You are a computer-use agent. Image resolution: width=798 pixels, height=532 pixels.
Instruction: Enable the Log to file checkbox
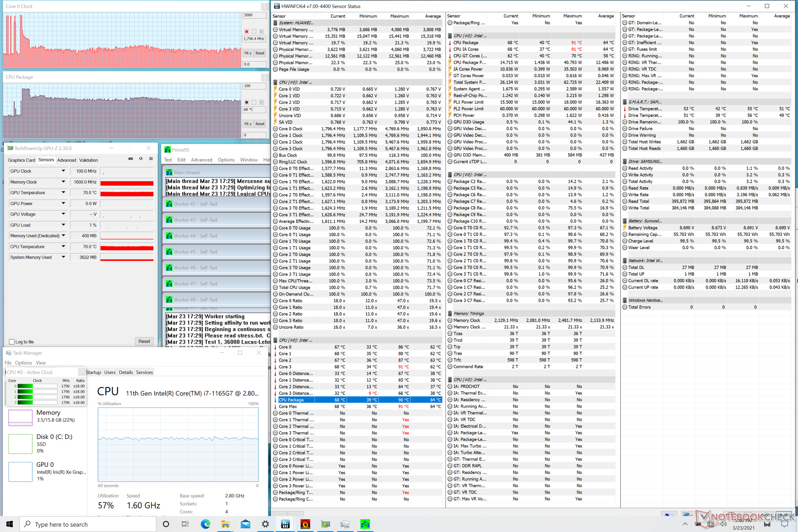12,342
